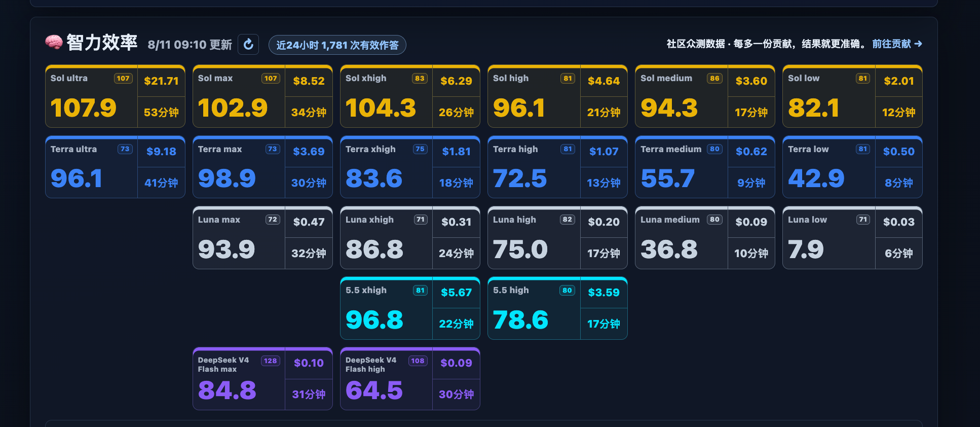Screen dimensions: 980x427
Task: Click the 107 badge on Sol max
Action: point(271,79)
